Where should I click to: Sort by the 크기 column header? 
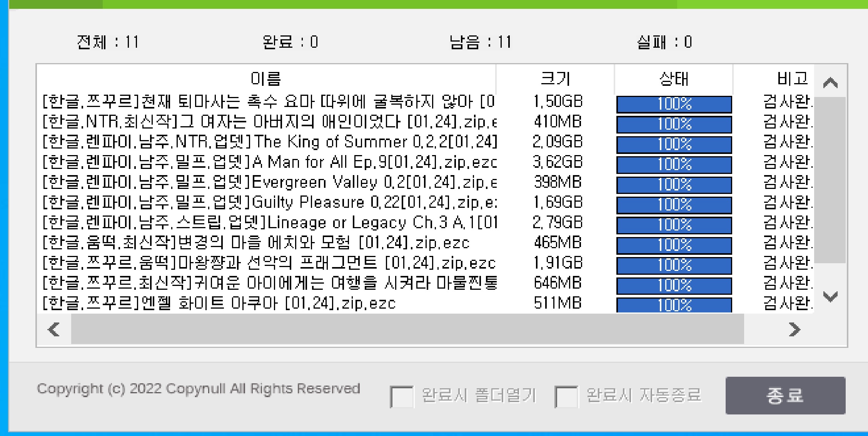(x=555, y=79)
